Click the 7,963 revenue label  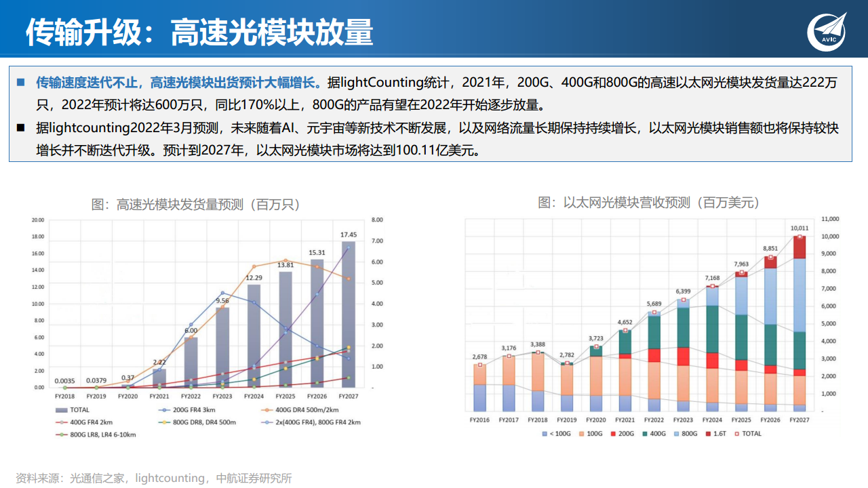click(x=741, y=264)
